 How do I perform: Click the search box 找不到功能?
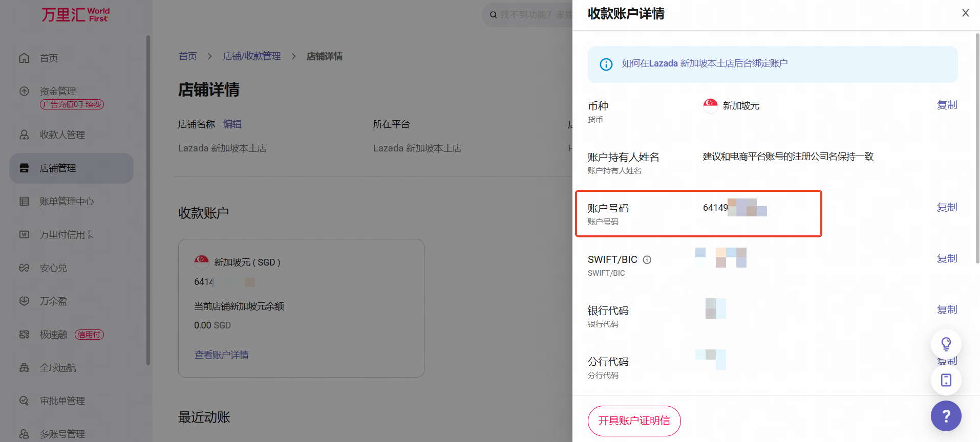point(527,14)
